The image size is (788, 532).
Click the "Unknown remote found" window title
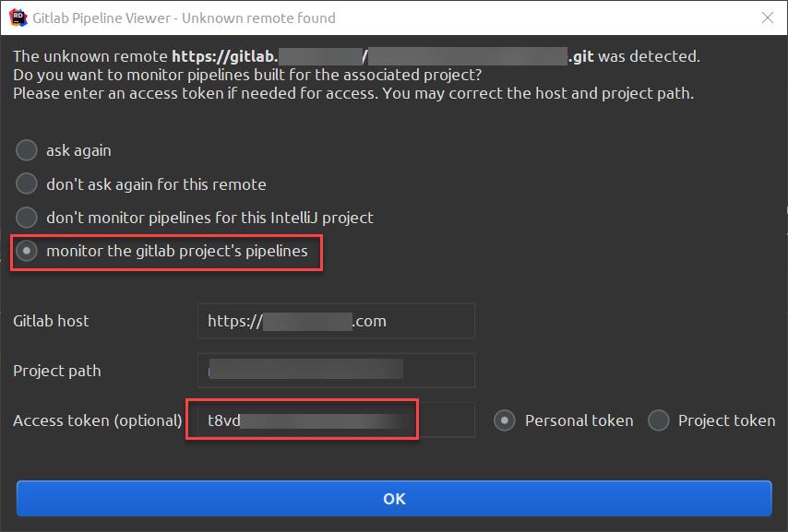[258, 18]
